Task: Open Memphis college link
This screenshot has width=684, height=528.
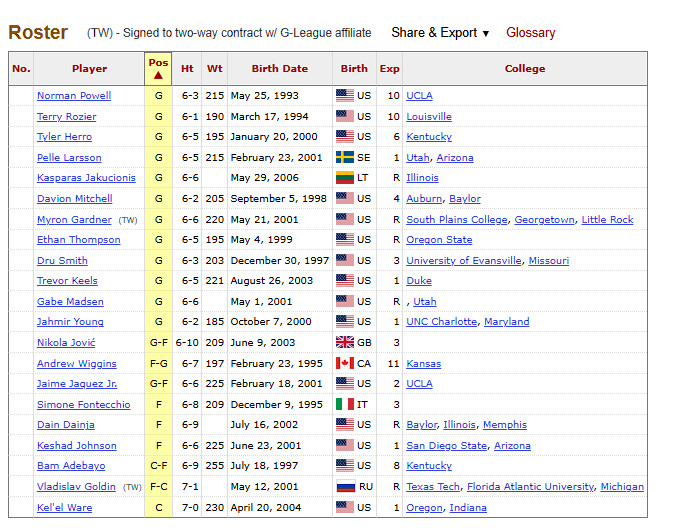Action: (505, 425)
